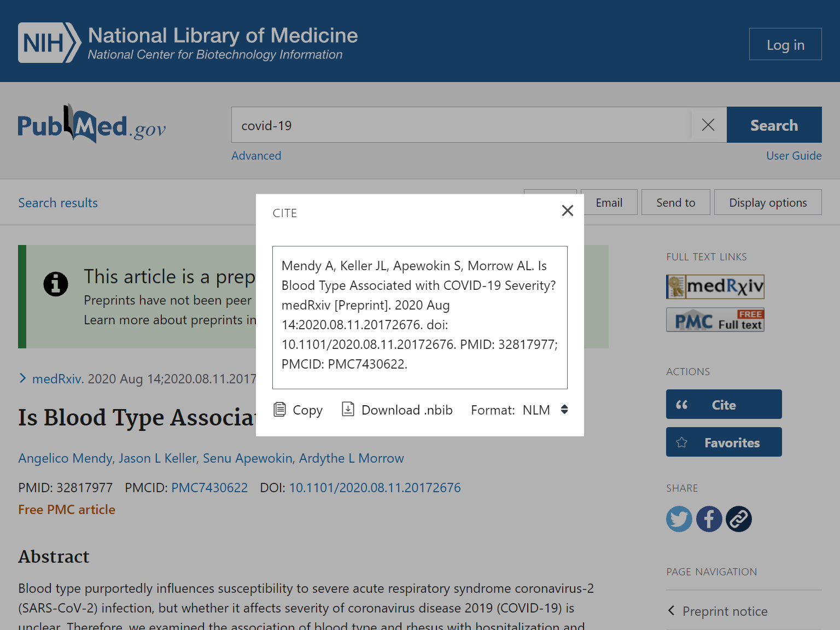Copy the citation text
The height and width of the screenshot is (630, 840).
click(x=298, y=410)
